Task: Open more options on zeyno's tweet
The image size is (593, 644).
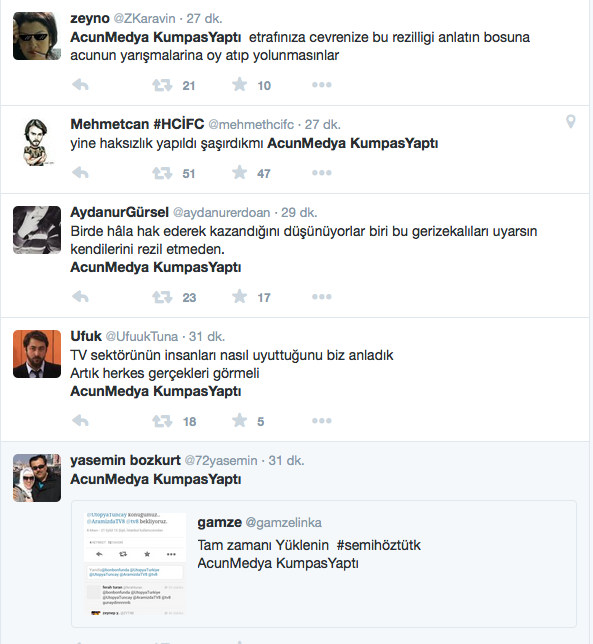Action: tap(322, 85)
